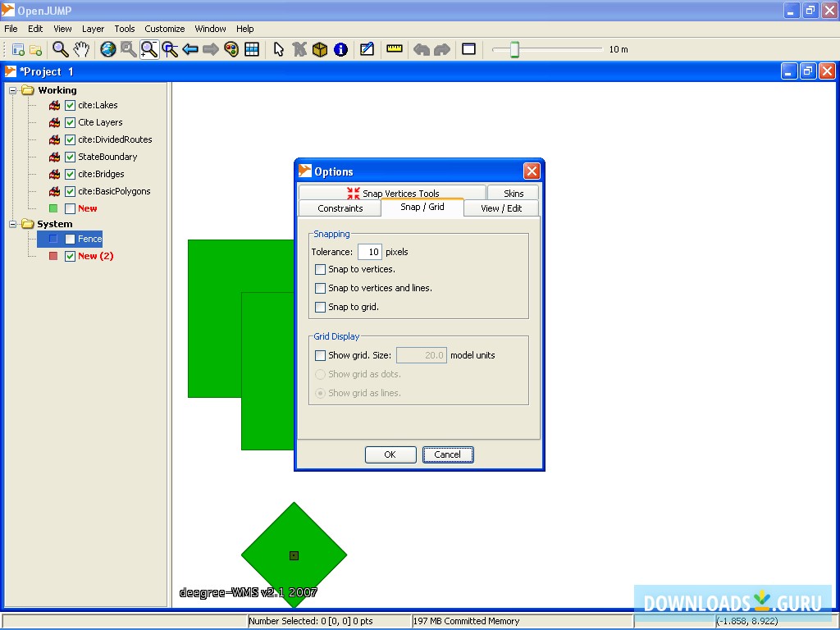Select the Fence box tool

click(320, 49)
